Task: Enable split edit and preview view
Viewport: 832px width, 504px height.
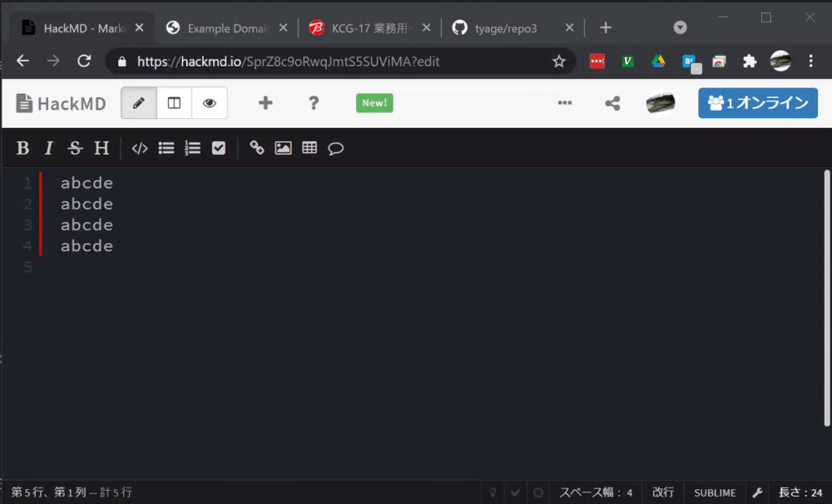Action: pos(175,103)
